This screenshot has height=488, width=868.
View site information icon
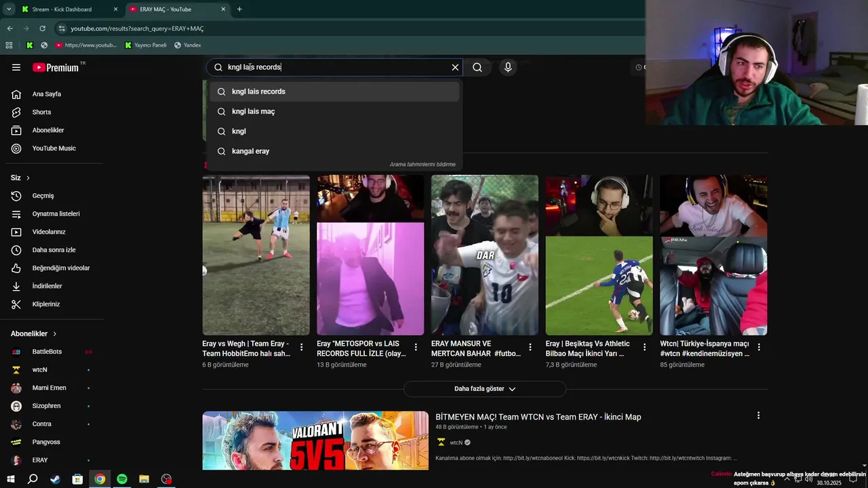coord(62,28)
